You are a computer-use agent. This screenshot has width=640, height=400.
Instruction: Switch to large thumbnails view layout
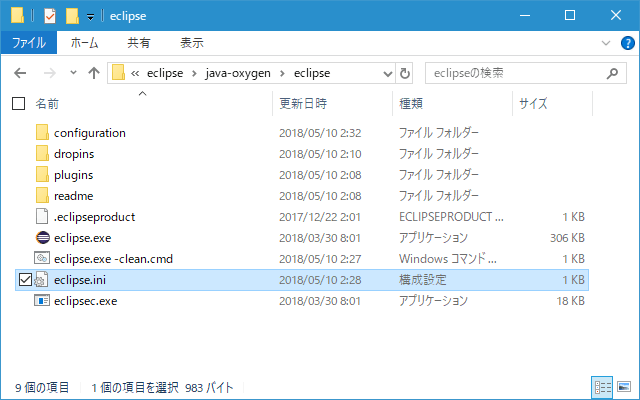624,387
